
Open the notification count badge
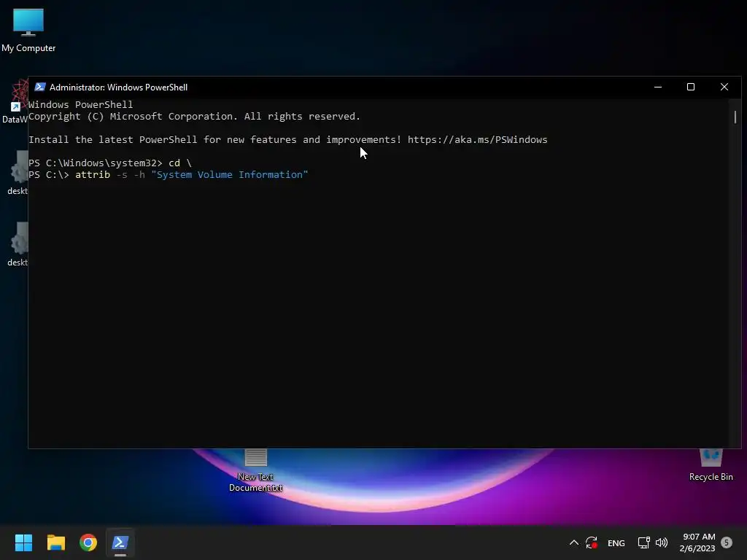726,542
